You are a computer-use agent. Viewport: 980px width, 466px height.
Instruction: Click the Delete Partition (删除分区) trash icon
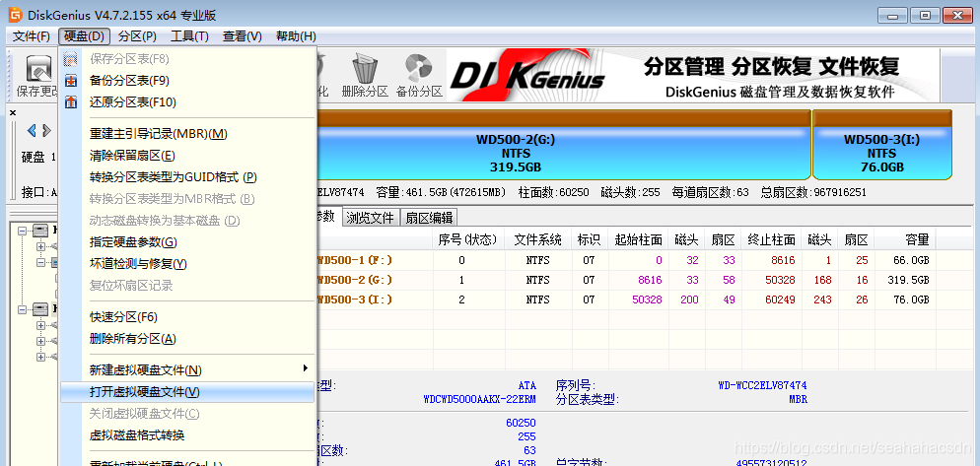(365, 67)
